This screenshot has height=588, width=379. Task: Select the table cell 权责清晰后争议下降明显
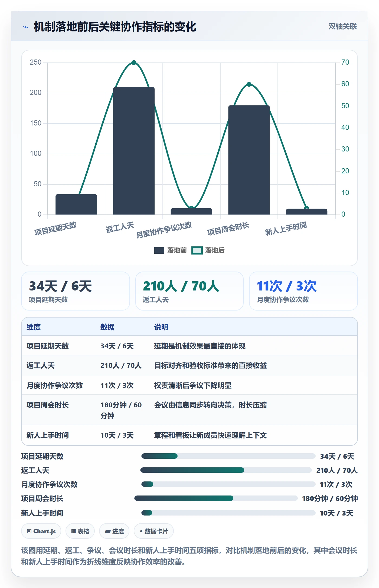pyautogui.click(x=193, y=385)
